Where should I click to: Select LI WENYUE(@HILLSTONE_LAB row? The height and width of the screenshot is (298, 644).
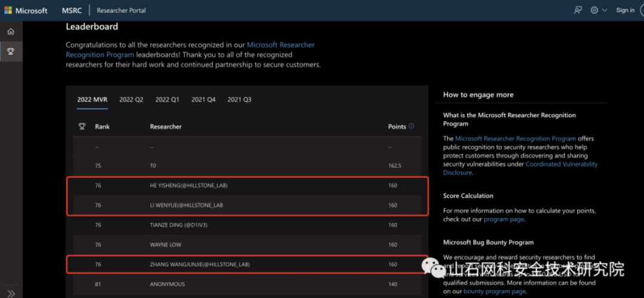click(247, 205)
